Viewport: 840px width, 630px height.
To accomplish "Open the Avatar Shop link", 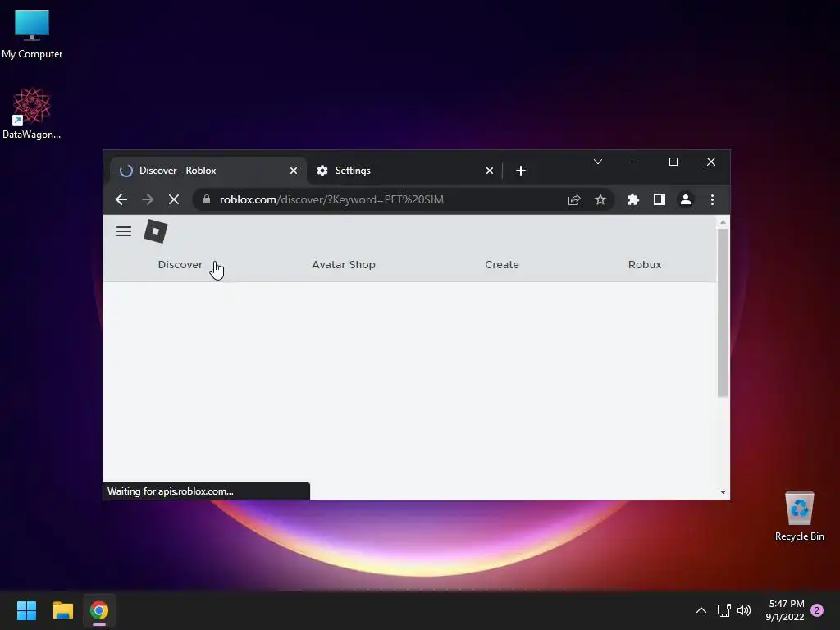I will click(344, 265).
